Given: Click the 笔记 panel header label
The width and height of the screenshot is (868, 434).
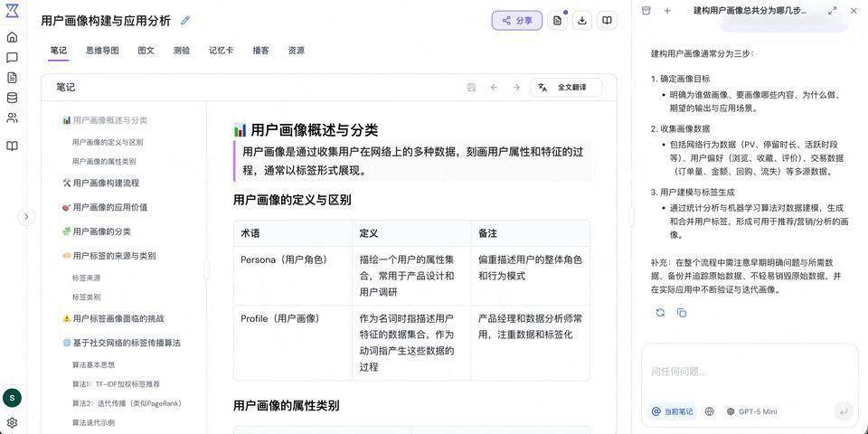Looking at the screenshot, I should [x=66, y=88].
